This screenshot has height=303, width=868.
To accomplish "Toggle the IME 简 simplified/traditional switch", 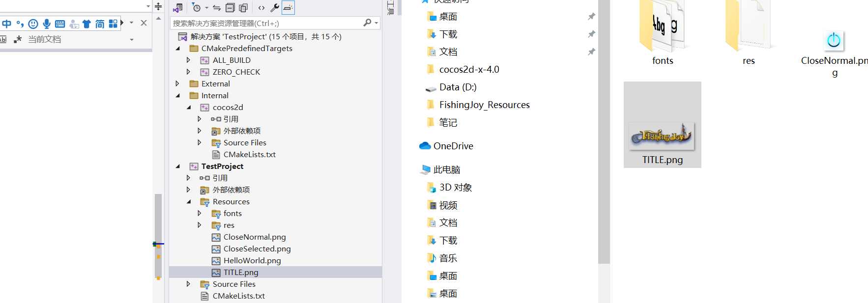I will tap(100, 24).
